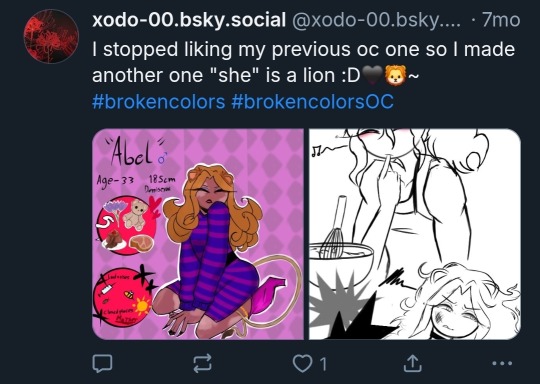Open the red spider lily profile avatar

[51, 37]
